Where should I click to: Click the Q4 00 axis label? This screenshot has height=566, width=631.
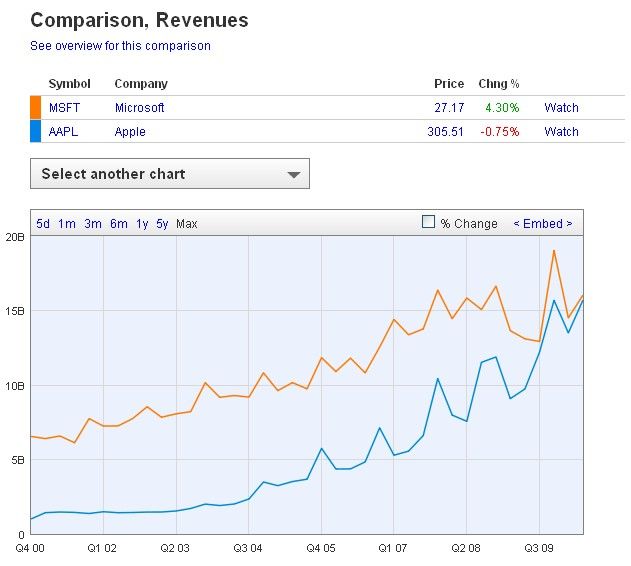tap(30, 548)
